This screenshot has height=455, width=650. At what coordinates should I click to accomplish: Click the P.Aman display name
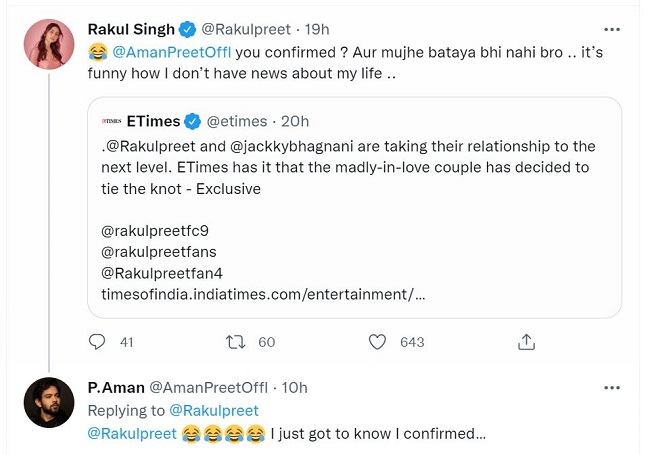[x=115, y=387]
